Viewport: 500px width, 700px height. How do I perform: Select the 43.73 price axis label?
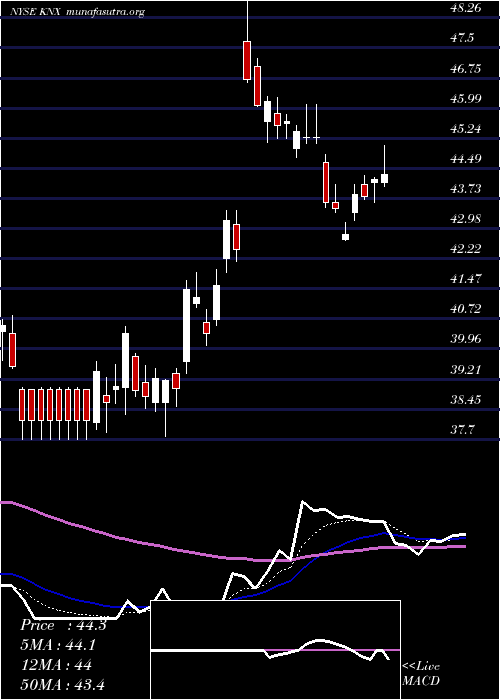tap(466, 188)
